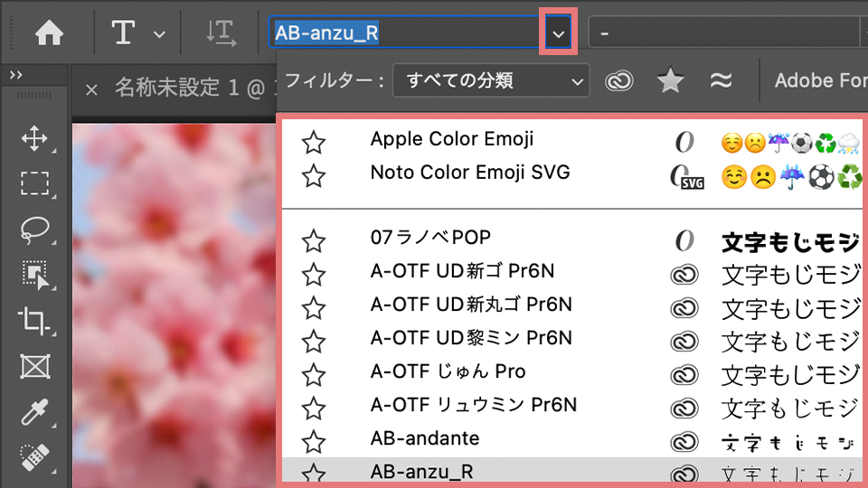Select the Crop tool

(34, 320)
